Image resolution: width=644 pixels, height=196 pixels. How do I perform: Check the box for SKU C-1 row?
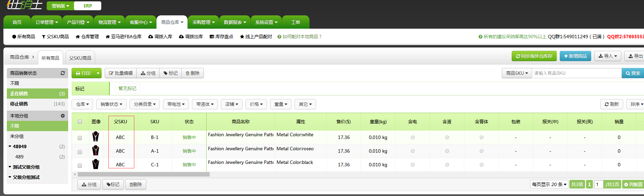[80, 166]
